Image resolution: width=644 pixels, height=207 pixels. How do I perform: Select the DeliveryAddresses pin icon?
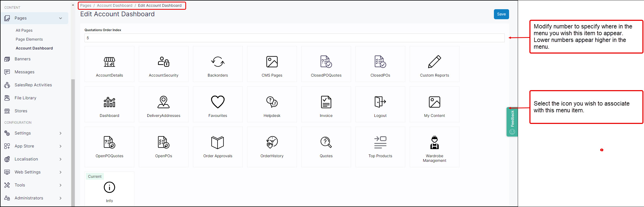[163, 102]
